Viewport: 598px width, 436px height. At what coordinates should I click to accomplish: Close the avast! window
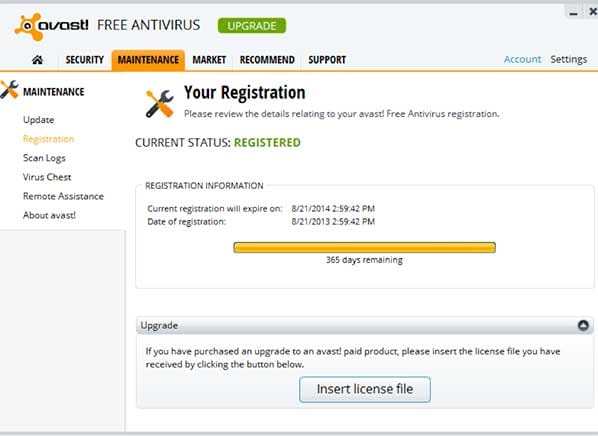592,12
